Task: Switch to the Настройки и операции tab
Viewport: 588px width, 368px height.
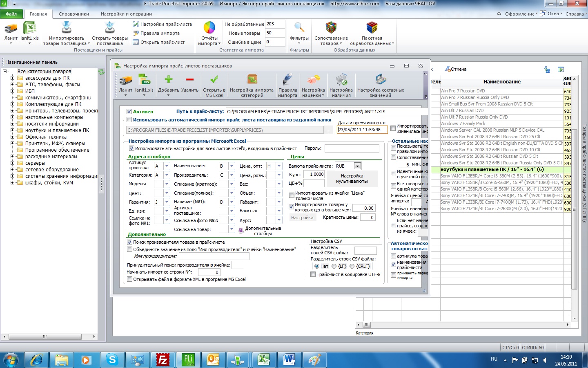Action: tap(127, 14)
